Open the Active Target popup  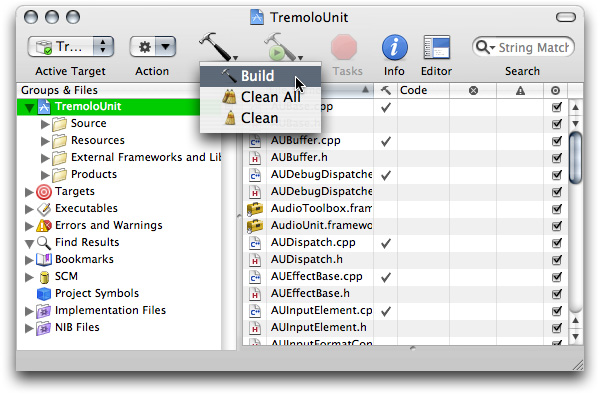(71, 47)
